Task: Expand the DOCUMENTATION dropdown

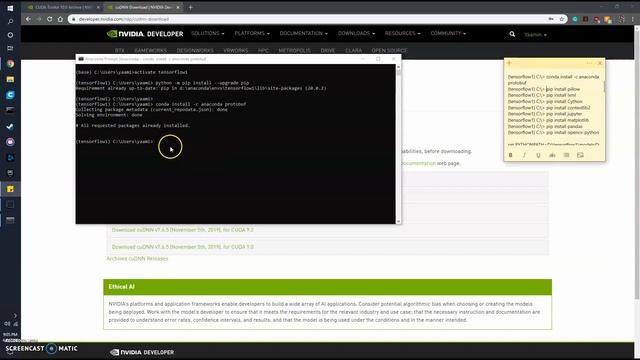Action: pyautogui.click(x=304, y=33)
